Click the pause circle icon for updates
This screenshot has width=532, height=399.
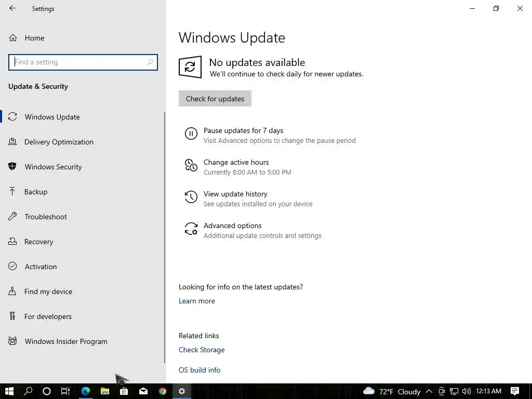[x=191, y=134]
